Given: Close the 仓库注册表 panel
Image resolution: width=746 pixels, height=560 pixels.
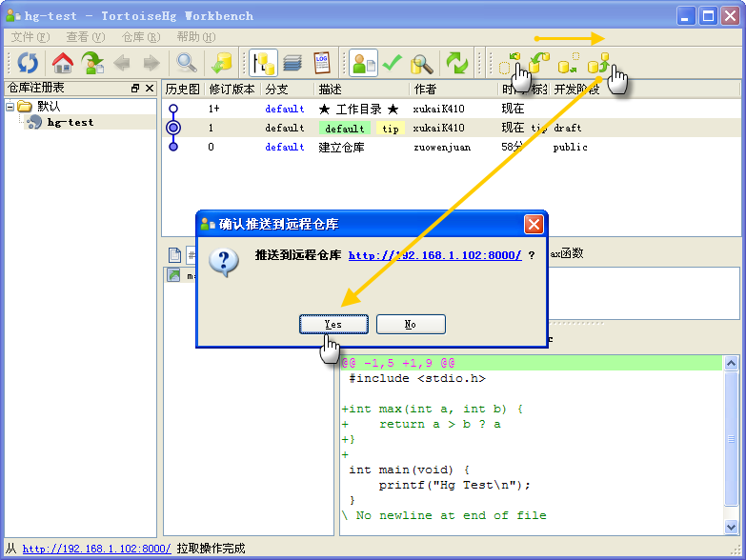Looking at the screenshot, I should click(150, 88).
